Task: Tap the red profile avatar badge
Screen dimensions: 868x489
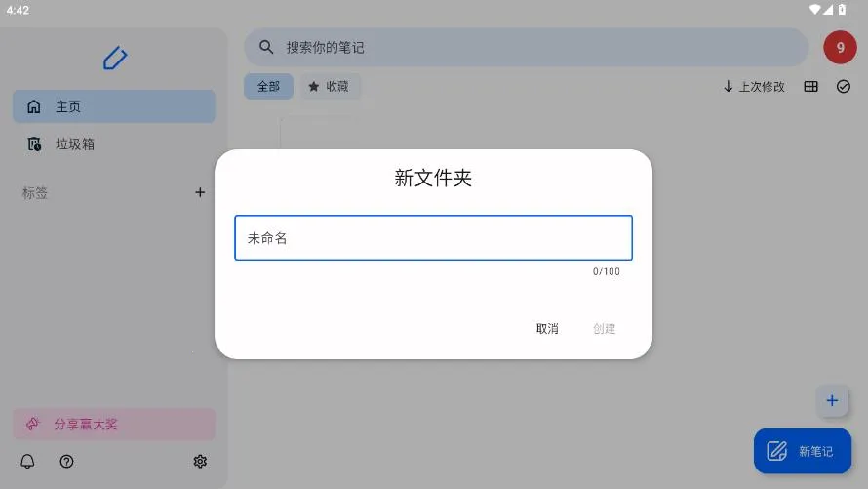Action: (840, 47)
